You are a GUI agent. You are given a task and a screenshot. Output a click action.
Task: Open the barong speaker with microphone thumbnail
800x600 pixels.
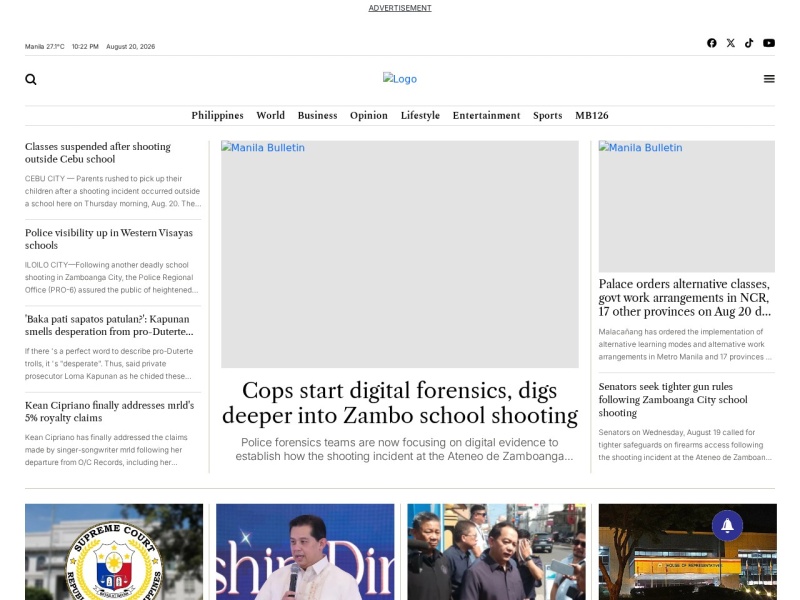(x=305, y=552)
